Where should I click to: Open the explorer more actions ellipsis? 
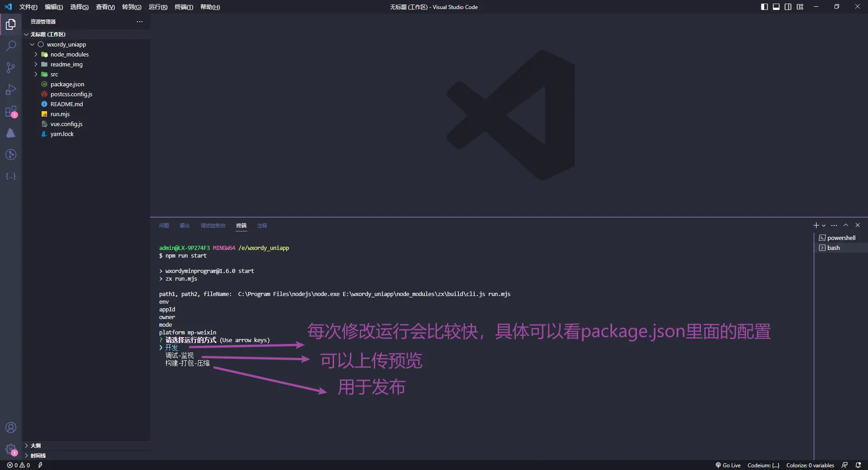coord(140,21)
